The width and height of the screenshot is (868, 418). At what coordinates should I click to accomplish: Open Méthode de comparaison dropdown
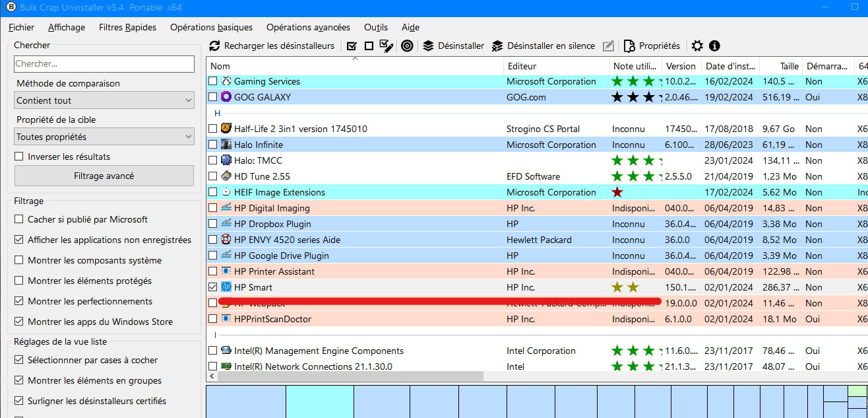(104, 100)
